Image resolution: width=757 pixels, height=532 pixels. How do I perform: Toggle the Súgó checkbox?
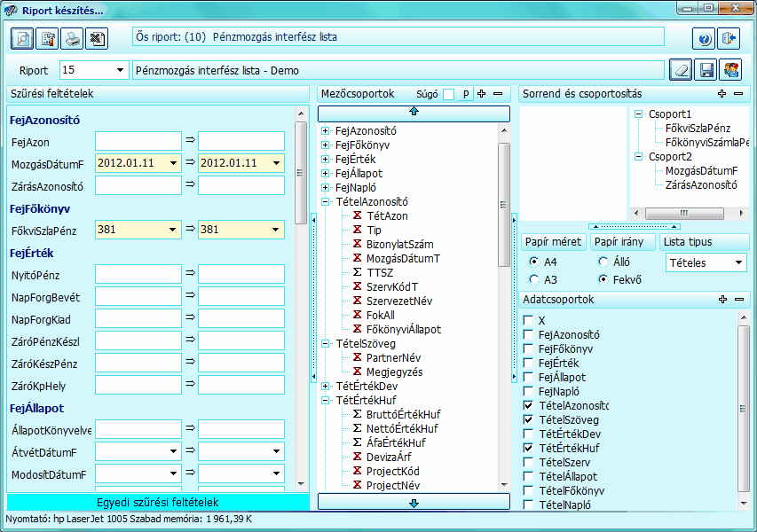[448, 94]
